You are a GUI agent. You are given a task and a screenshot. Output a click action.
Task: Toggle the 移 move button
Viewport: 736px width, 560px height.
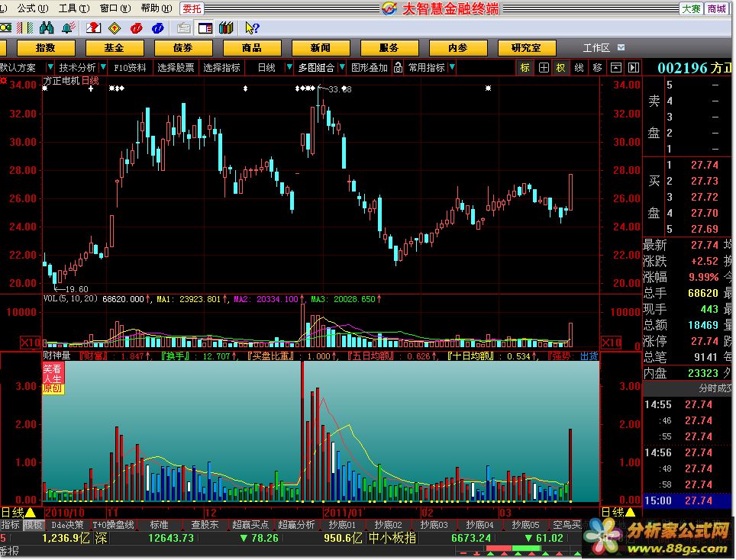[597, 68]
